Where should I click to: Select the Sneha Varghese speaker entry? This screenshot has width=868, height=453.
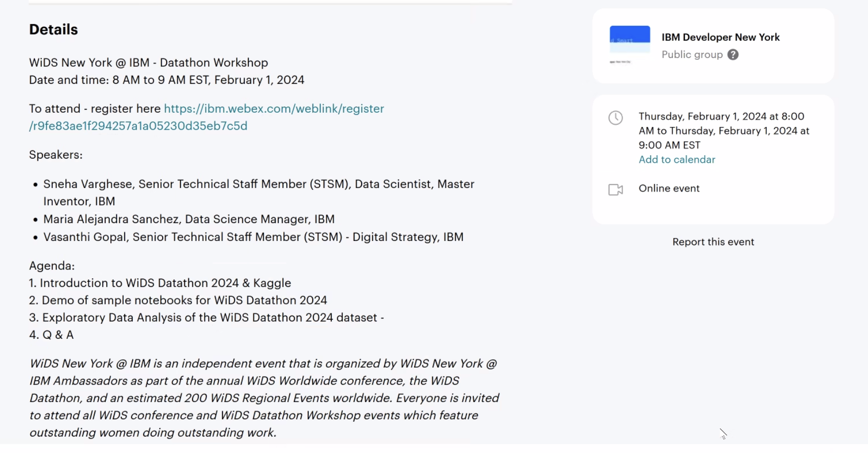[258, 193]
